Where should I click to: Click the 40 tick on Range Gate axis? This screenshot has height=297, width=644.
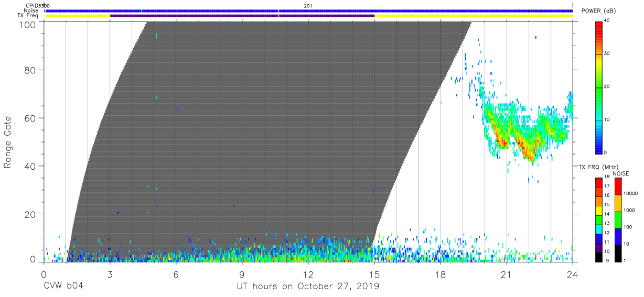coord(30,166)
